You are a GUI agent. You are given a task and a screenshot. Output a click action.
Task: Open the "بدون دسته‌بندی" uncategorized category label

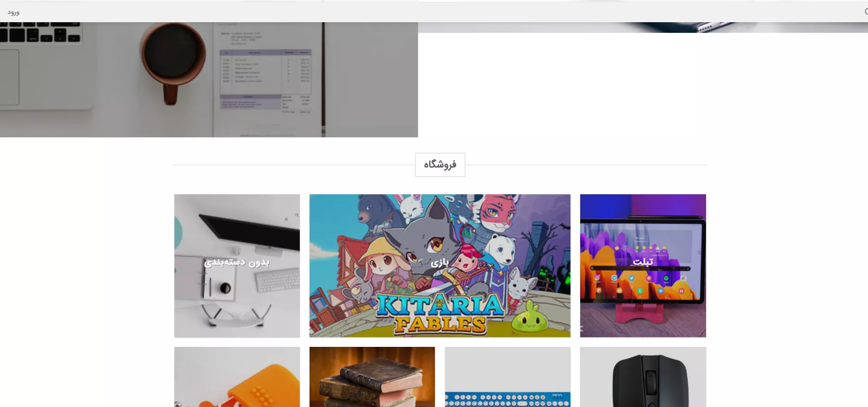pos(236,262)
